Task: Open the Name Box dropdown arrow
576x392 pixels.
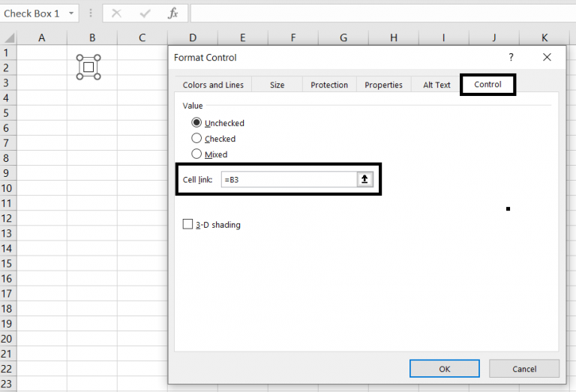Action: (x=71, y=13)
